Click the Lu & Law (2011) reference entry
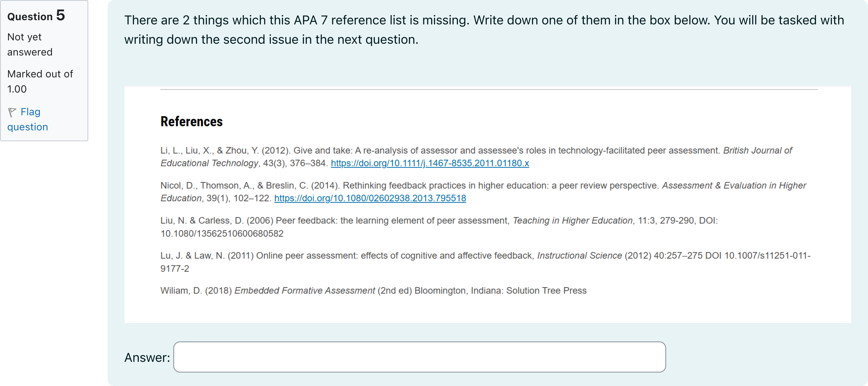The width and height of the screenshot is (868, 386). click(x=485, y=262)
